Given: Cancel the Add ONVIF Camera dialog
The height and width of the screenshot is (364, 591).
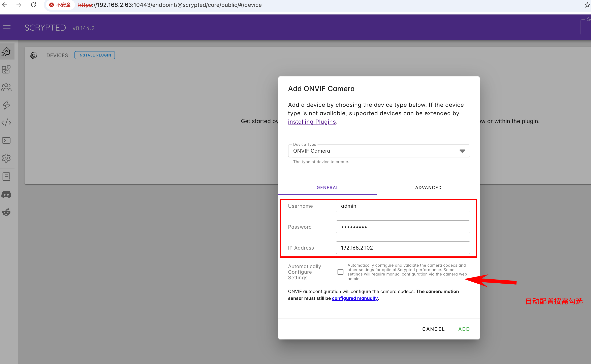Looking at the screenshot, I should [433, 329].
